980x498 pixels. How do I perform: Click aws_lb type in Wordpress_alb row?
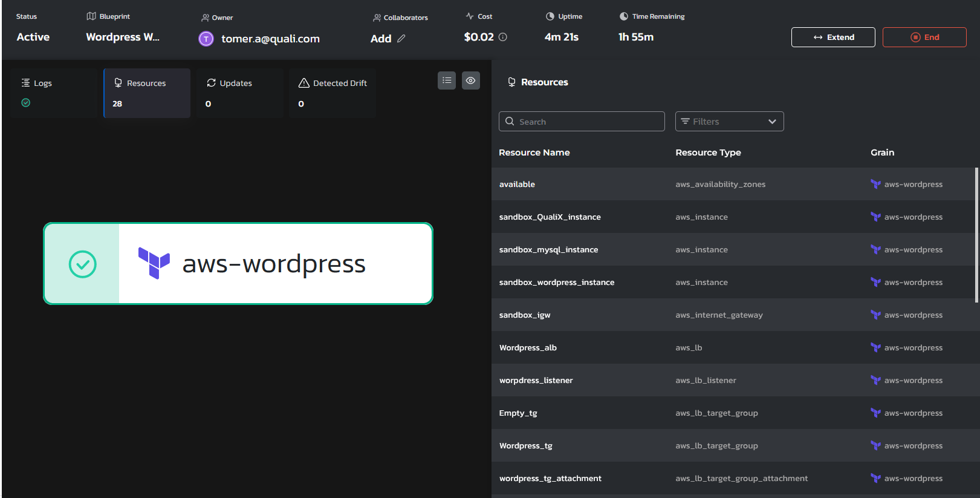(x=689, y=347)
